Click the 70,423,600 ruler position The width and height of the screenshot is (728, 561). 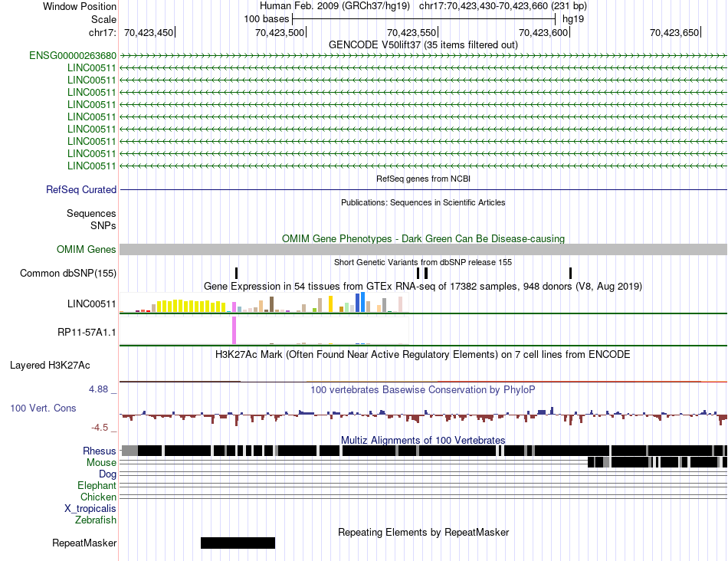click(543, 32)
